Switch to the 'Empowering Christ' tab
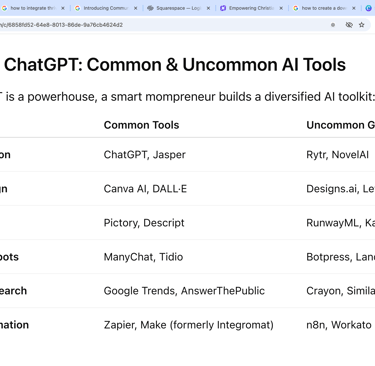This screenshot has width=375, height=366. (x=248, y=8)
